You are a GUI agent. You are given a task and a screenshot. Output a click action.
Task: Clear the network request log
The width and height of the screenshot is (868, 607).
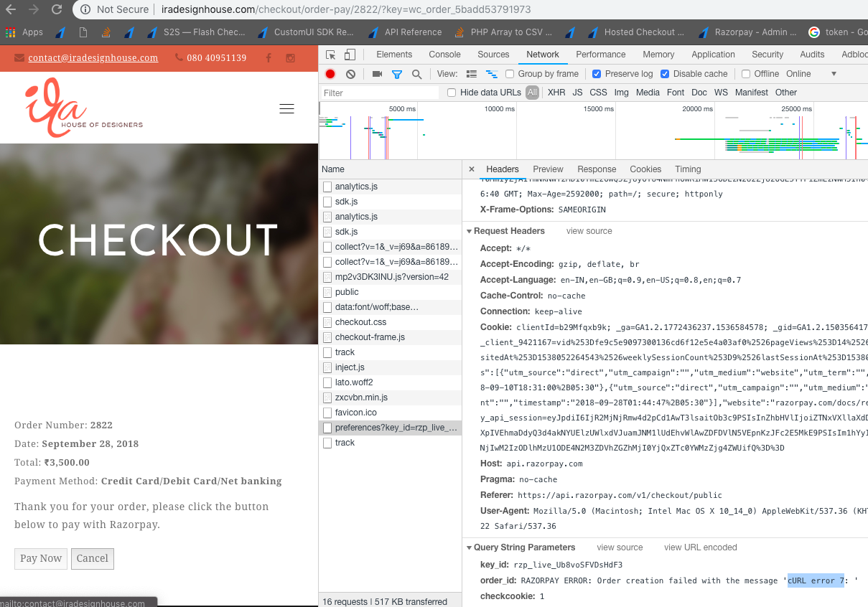[x=350, y=73]
